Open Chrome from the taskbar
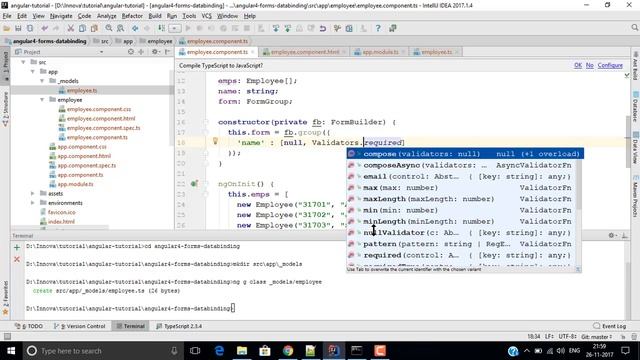This screenshot has height=360, width=640. pyautogui.click(x=288, y=351)
